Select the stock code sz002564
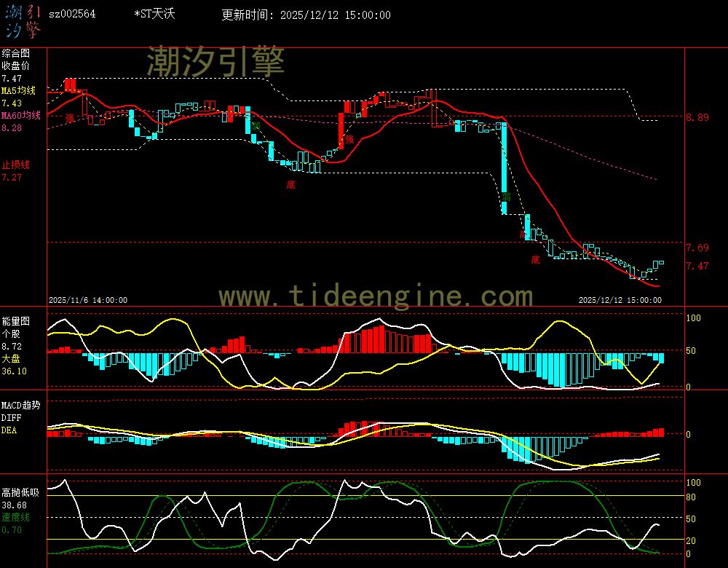This screenshot has height=568, width=728. click(71, 14)
